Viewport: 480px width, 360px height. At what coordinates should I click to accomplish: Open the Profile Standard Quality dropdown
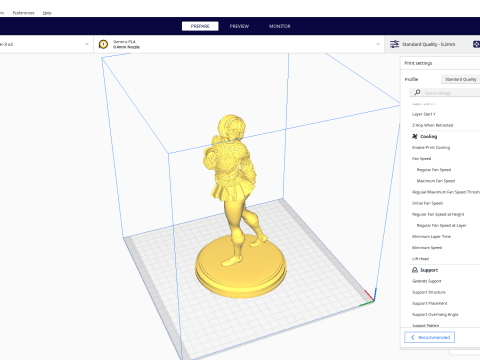click(460, 79)
